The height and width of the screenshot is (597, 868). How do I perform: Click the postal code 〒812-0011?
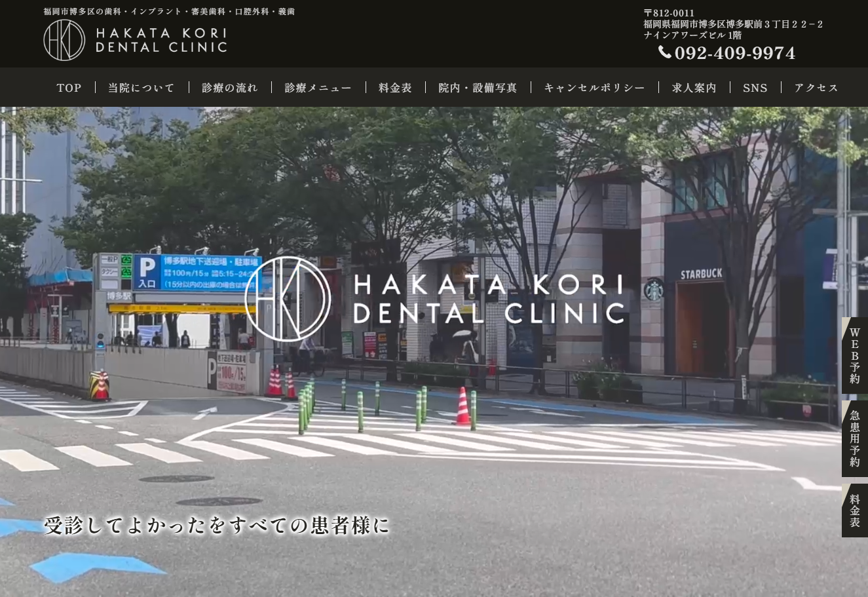pyautogui.click(x=669, y=13)
